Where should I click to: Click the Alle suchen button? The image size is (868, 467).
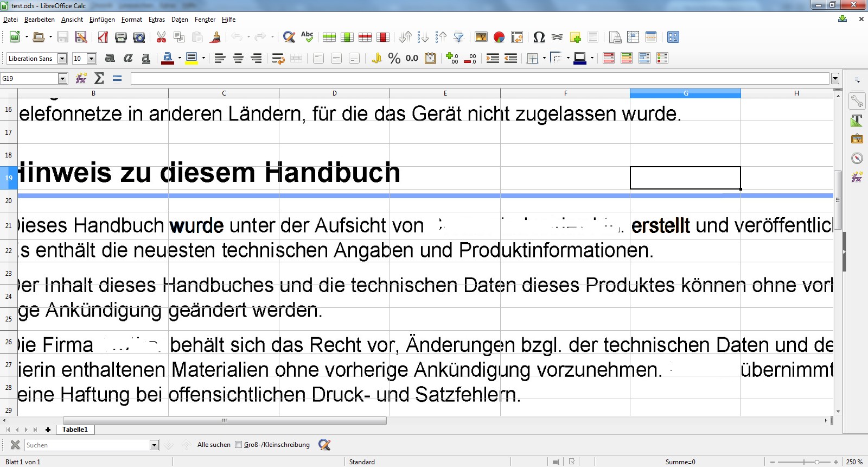(214, 445)
